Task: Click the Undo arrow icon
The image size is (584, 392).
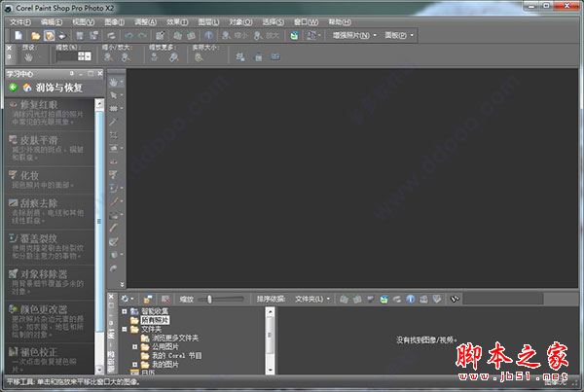Action: pyautogui.click(x=128, y=36)
